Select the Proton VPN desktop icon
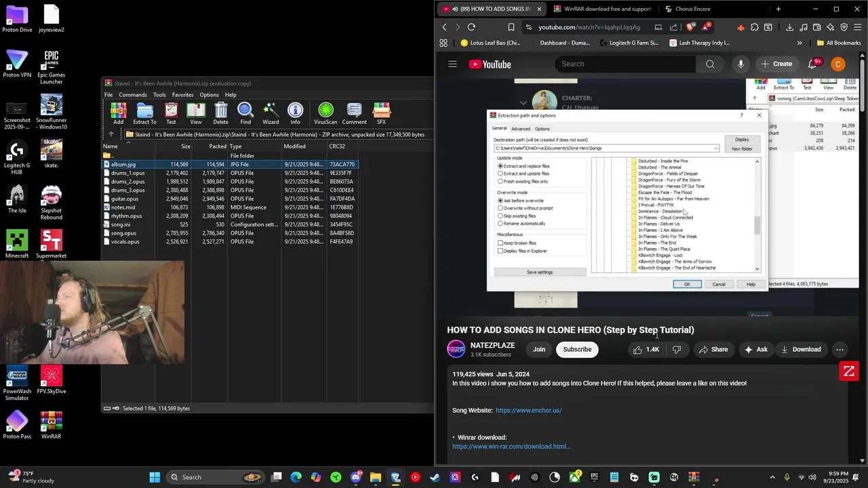868x488 pixels. click(x=17, y=64)
